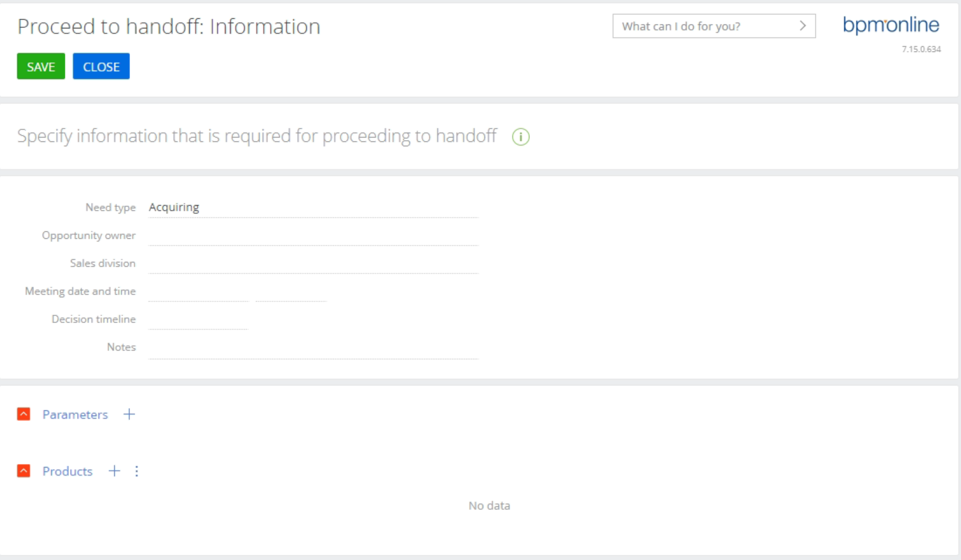Click into the Notes field
Viewport: 961px width, 560px height.
tap(313, 349)
